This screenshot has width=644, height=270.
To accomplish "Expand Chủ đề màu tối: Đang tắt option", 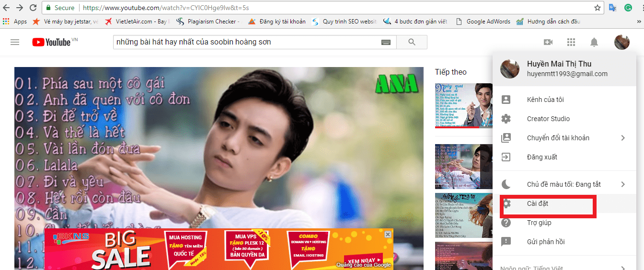I will click(623, 184).
